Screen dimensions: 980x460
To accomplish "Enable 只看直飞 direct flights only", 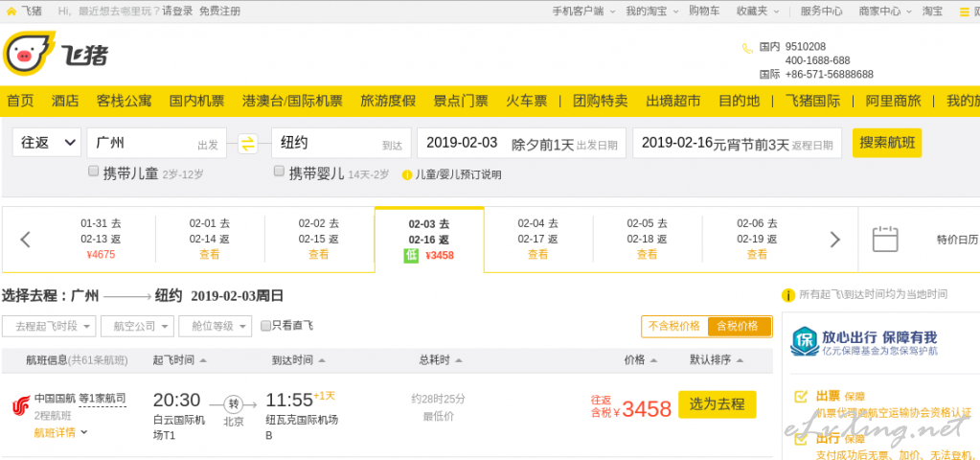I will pyautogui.click(x=265, y=326).
